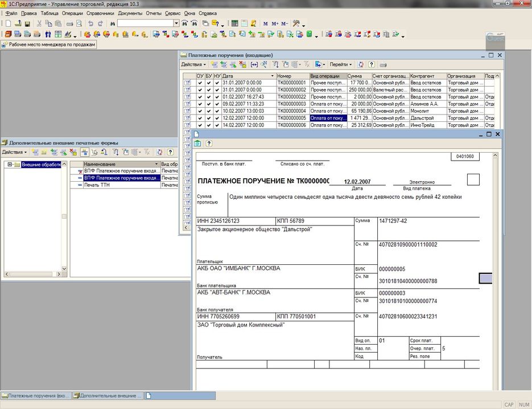Click the Cut scissors icon
The image size is (532, 409).
point(39,23)
